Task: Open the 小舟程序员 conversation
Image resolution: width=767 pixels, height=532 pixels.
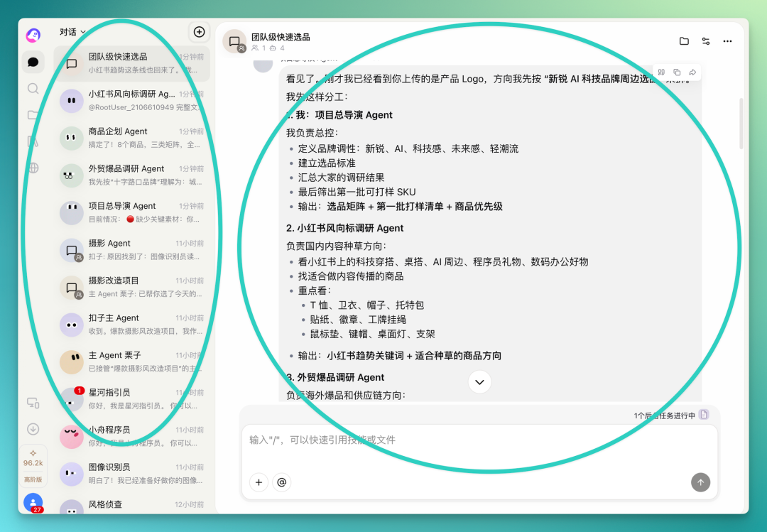Action: [132, 437]
